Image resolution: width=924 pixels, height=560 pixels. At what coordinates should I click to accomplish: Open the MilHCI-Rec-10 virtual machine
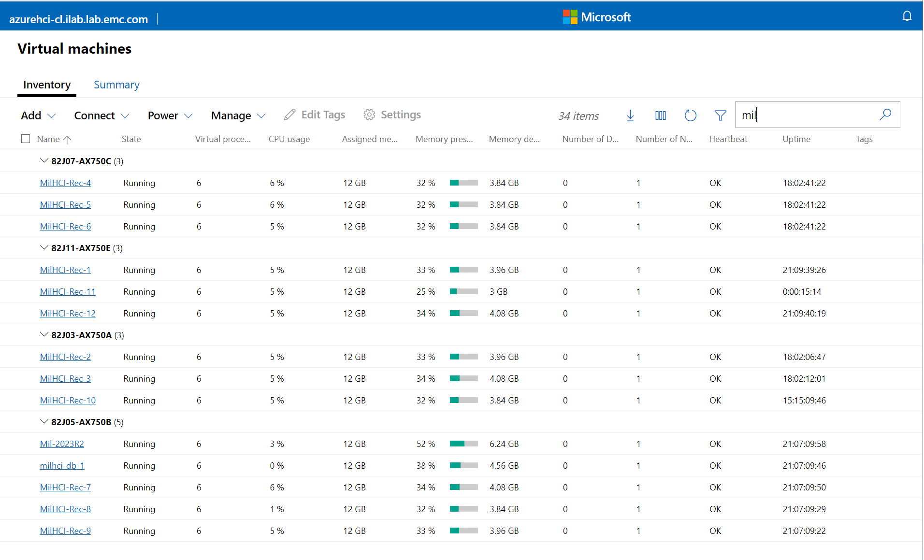click(68, 401)
